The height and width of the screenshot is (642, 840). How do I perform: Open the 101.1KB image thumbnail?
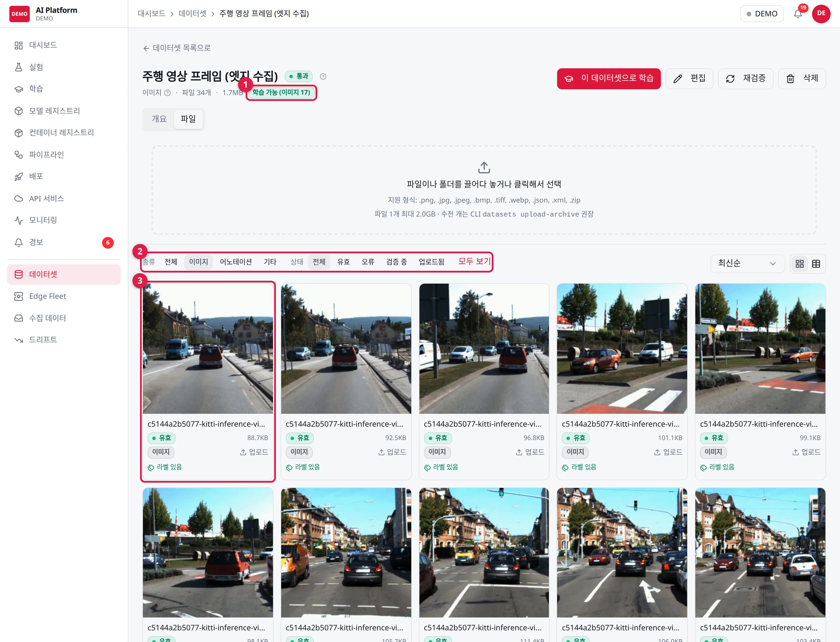[x=622, y=348]
